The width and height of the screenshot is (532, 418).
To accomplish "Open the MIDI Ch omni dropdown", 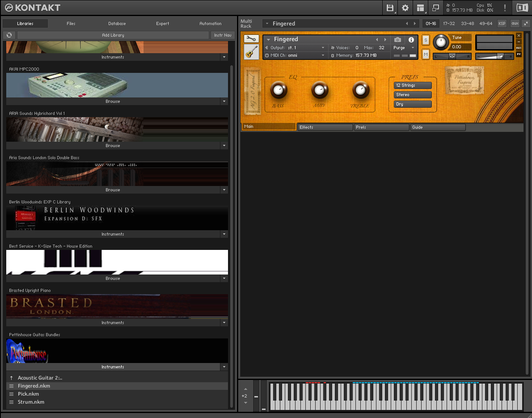I will click(295, 55).
